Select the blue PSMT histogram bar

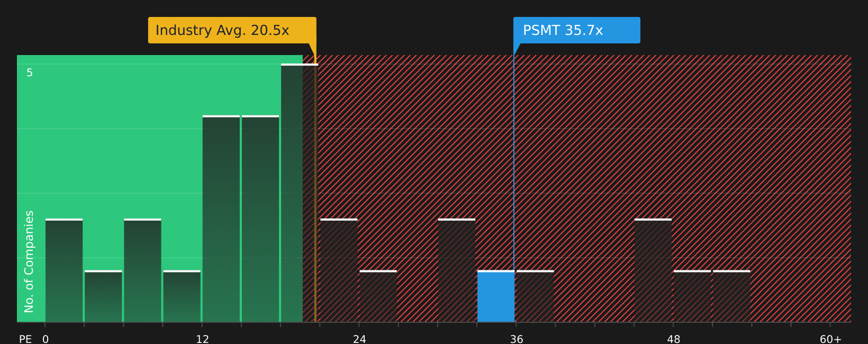click(x=496, y=296)
